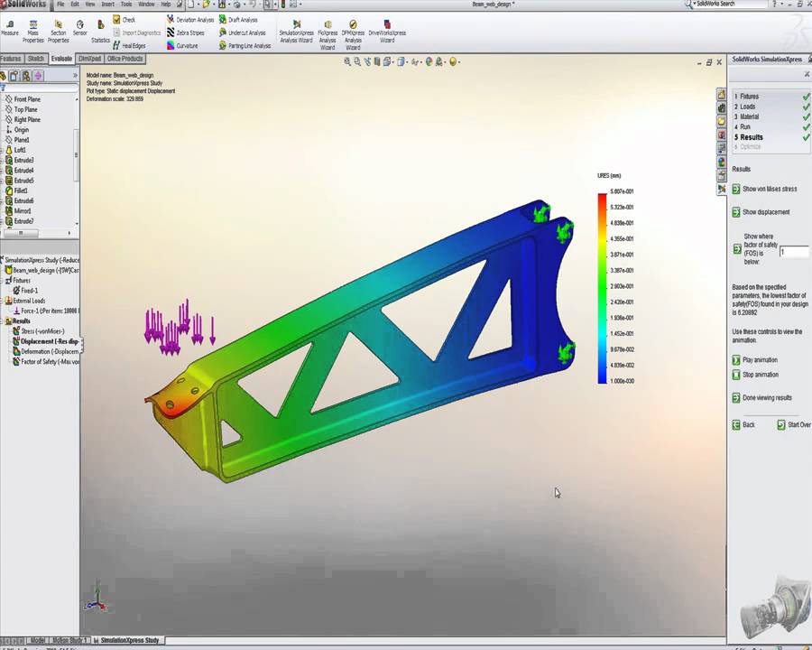812x650 pixels.
Task: Open the SolidWorks Help question mark
Action: [775, 5]
